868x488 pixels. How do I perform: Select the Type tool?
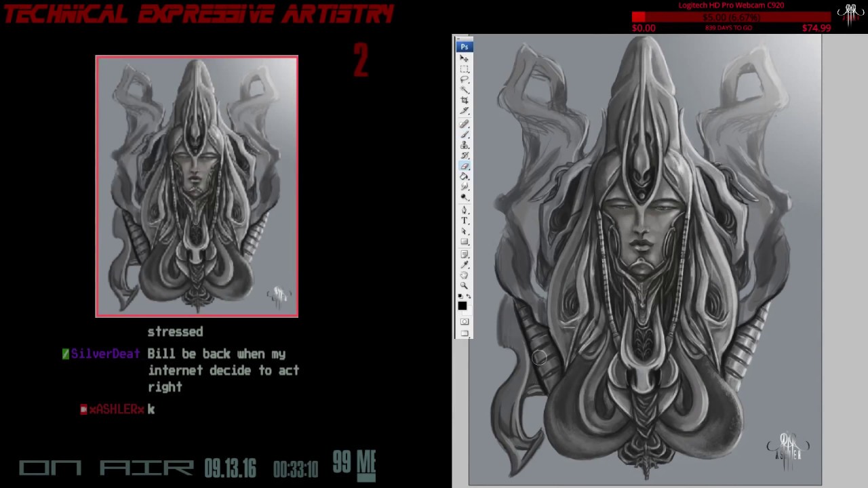pos(465,220)
